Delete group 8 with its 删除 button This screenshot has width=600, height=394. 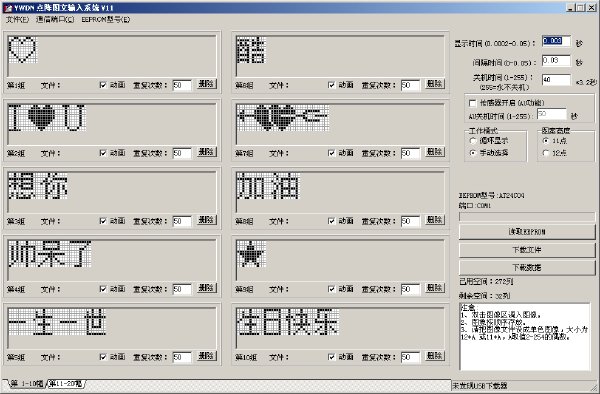coord(435,220)
